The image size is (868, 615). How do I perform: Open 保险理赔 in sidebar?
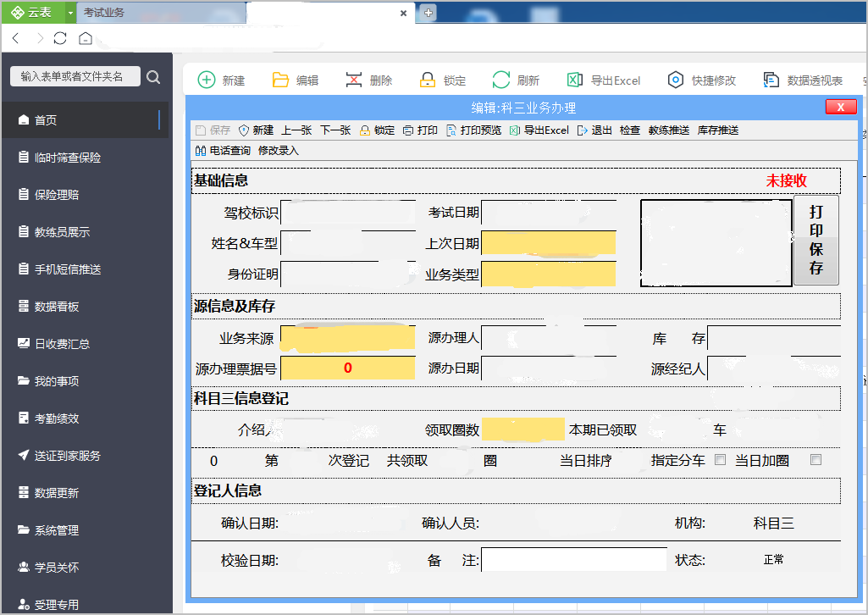pyautogui.click(x=86, y=194)
